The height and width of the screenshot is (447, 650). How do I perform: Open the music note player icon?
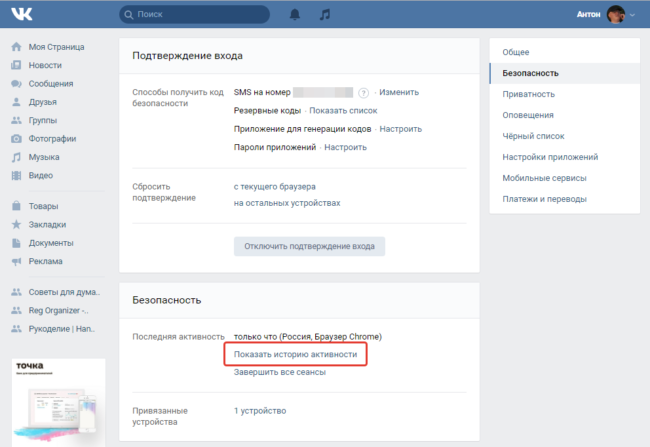325,15
